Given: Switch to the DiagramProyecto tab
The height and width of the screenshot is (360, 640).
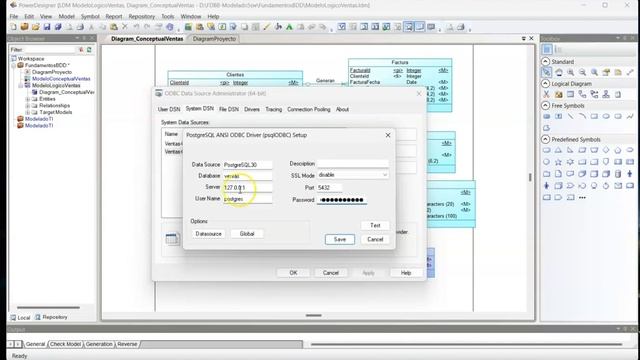Looking at the screenshot, I should [x=214, y=39].
